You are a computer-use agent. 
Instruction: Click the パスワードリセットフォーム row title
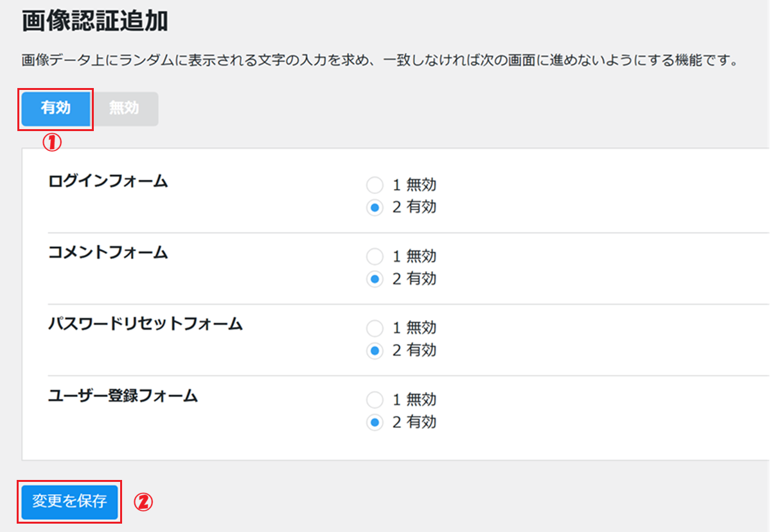[x=145, y=324]
